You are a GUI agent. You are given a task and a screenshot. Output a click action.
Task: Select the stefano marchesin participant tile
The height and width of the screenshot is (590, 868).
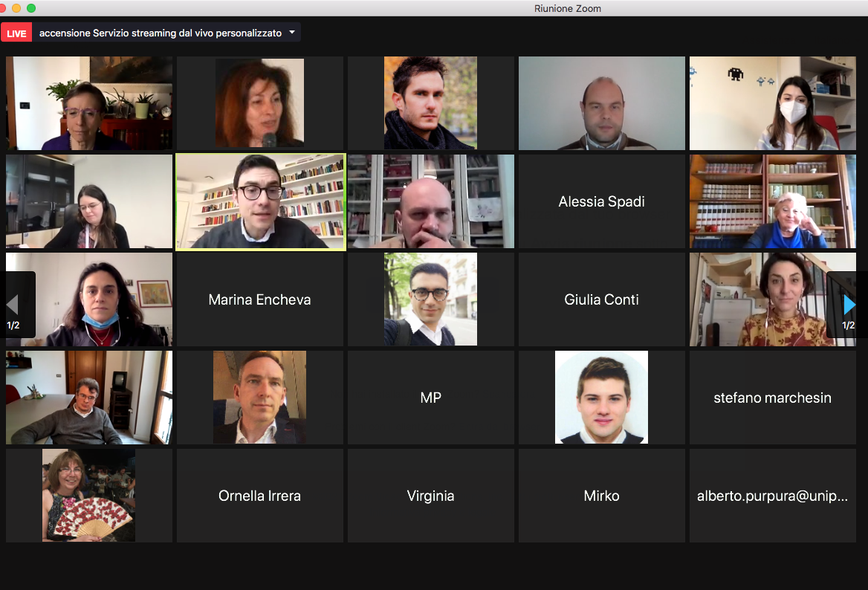click(772, 398)
